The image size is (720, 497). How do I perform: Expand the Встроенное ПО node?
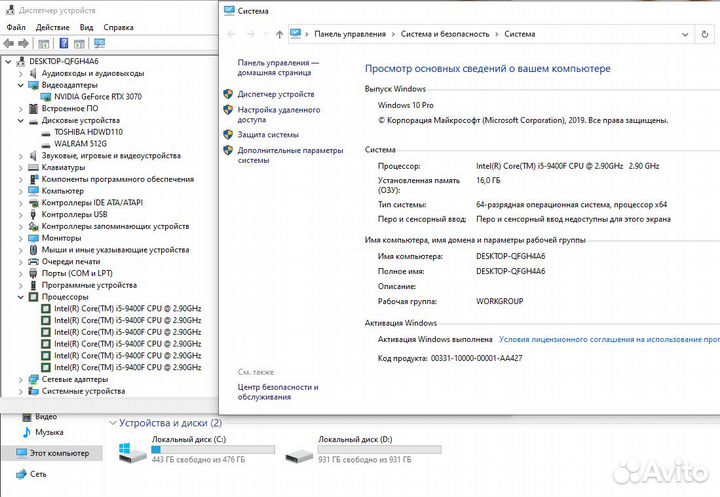point(20,109)
